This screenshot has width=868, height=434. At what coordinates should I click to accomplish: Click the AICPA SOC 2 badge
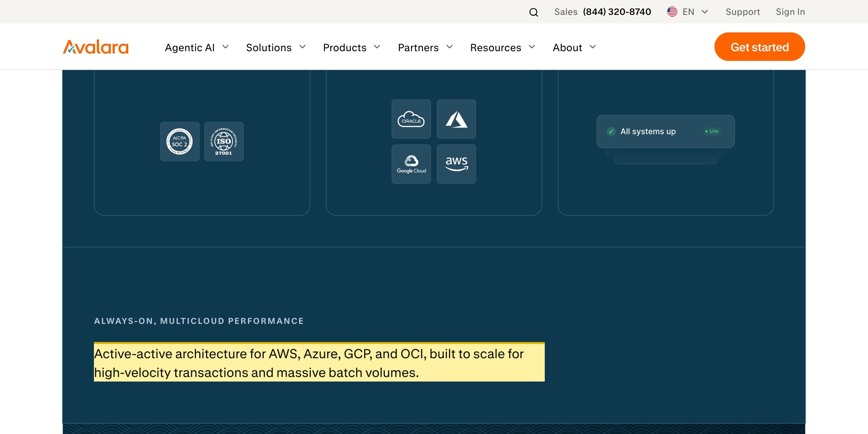(x=180, y=142)
